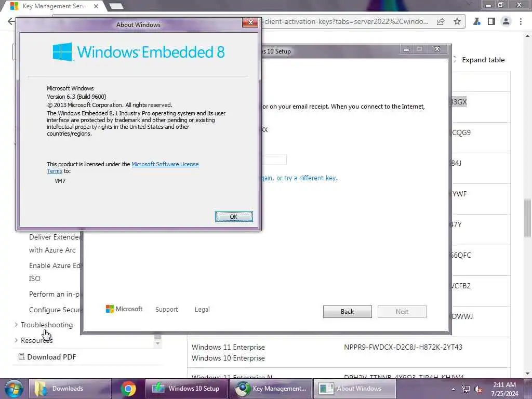Open a new tab in Chrome
The height and width of the screenshot is (399, 532).
click(x=116, y=6)
